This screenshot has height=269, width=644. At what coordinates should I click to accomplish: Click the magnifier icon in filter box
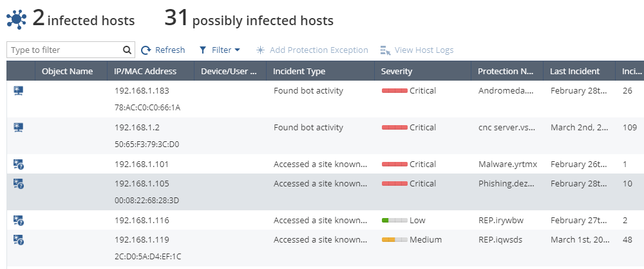click(x=127, y=50)
